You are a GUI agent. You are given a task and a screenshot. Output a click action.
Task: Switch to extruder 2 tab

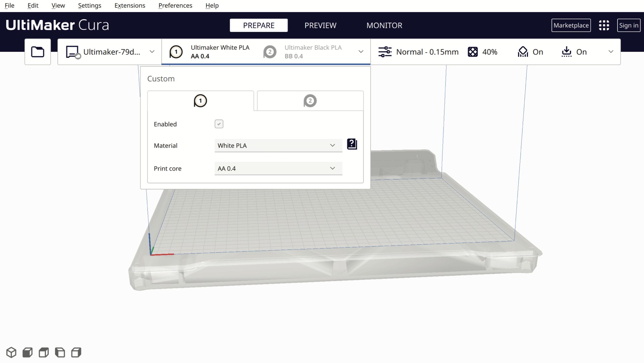(x=310, y=101)
